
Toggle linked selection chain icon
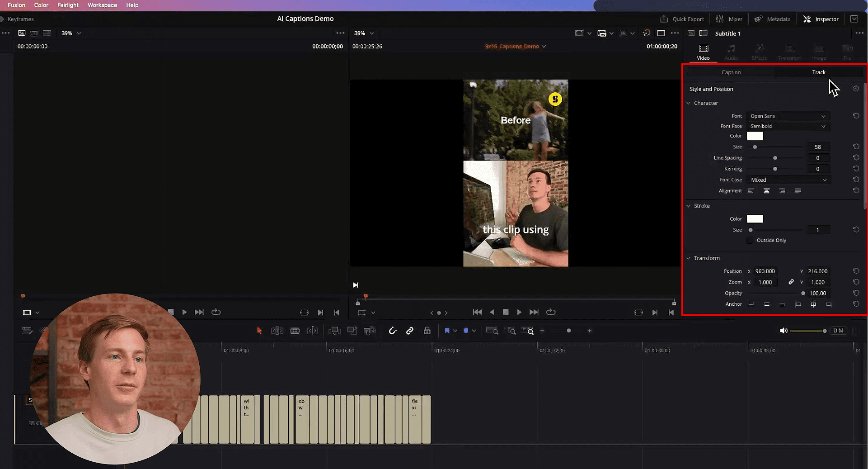click(410, 331)
